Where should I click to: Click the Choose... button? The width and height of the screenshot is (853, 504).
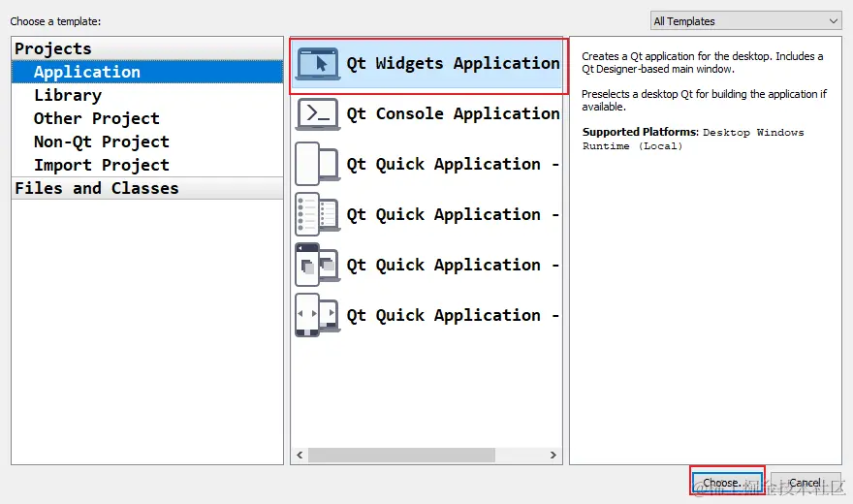[727, 483]
